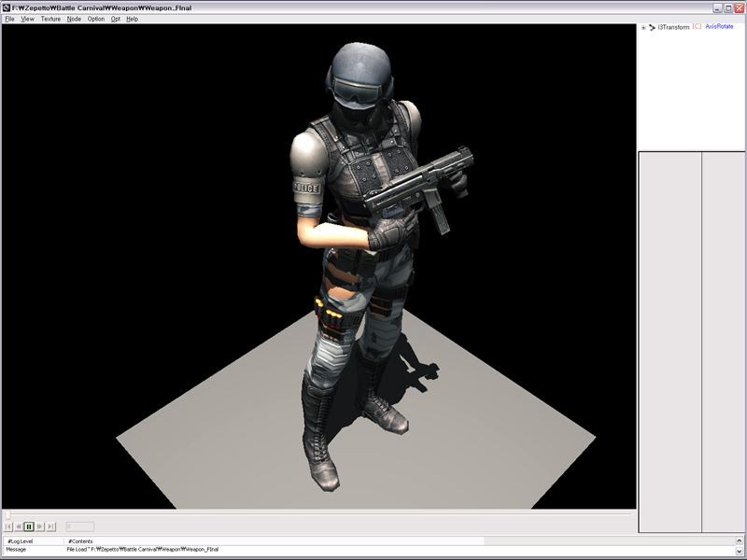Image resolution: width=747 pixels, height=560 pixels.
Task: Open the File menu
Action: tap(9, 19)
